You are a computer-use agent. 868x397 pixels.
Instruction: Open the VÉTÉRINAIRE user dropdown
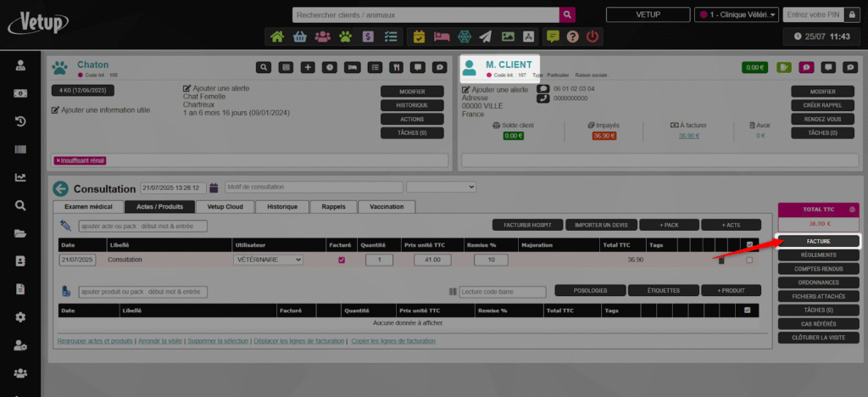click(x=268, y=260)
